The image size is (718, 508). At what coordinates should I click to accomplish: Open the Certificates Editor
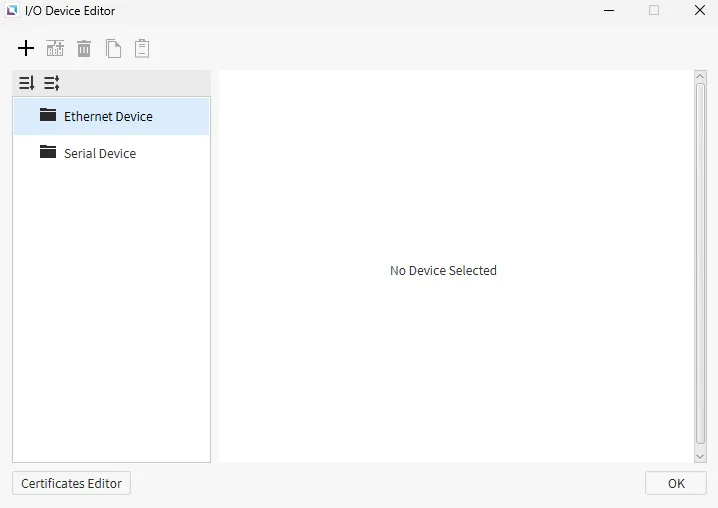coord(71,483)
